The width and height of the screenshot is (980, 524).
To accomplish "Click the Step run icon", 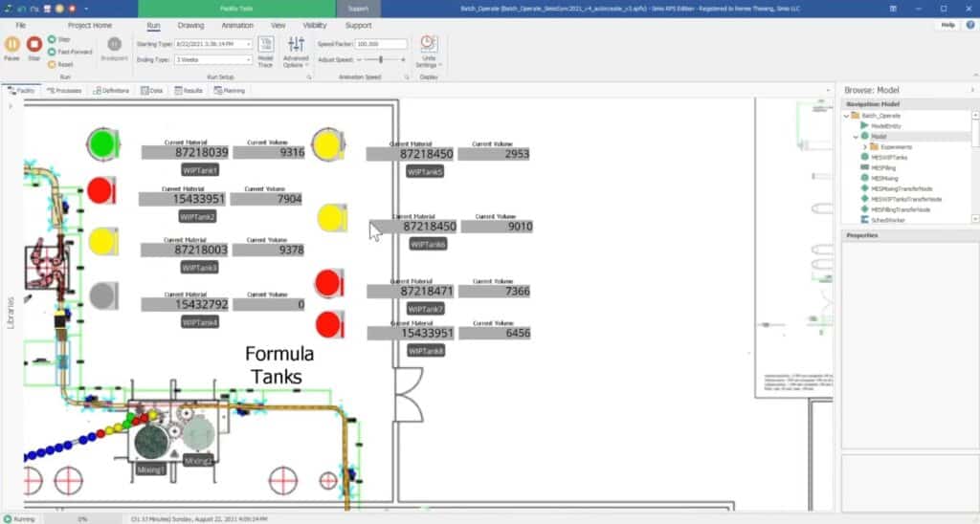I will [52, 39].
